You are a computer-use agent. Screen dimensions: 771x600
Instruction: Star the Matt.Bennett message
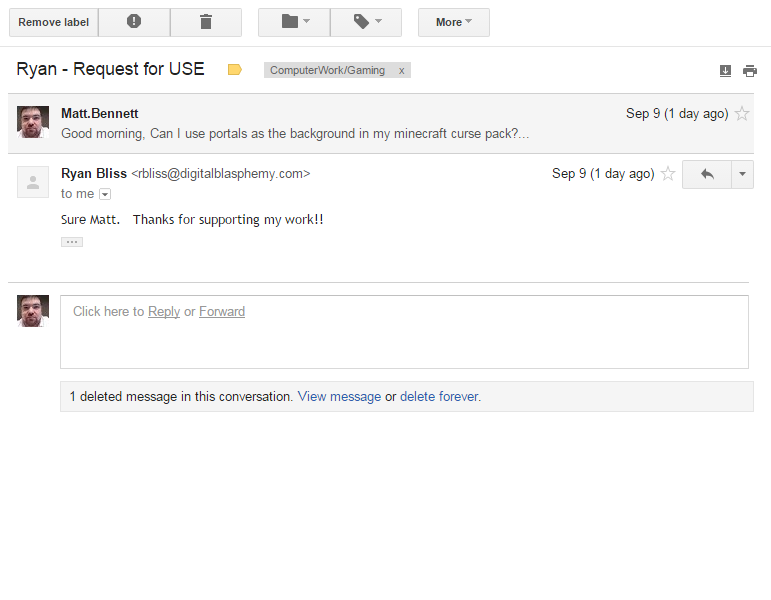(742, 114)
